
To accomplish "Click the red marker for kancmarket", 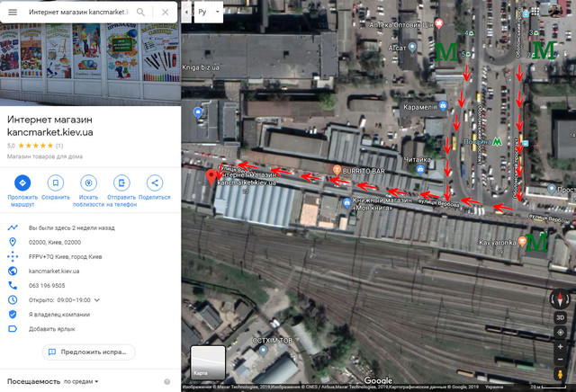I will 211,176.
